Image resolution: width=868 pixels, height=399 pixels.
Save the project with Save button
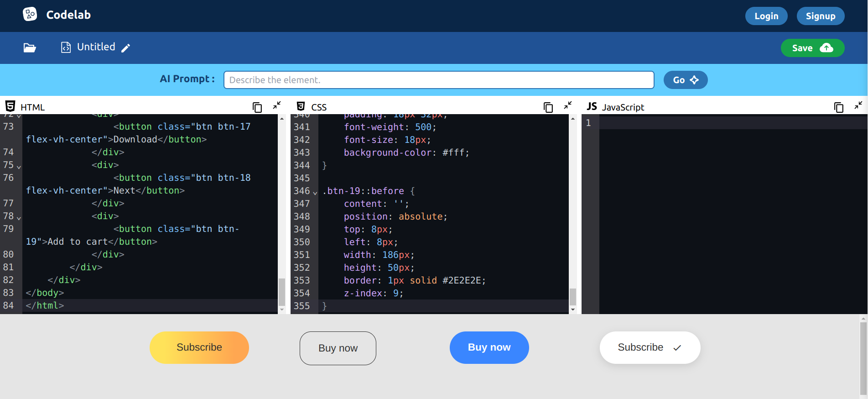coord(812,48)
